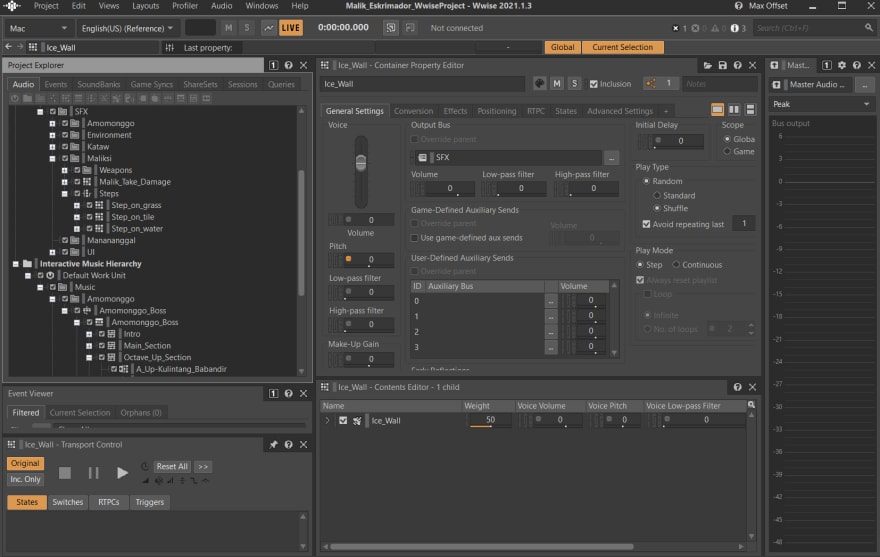The width and height of the screenshot is (880, 557).
Task: Open Project Explorer help icon
Action: pos(288,65)
